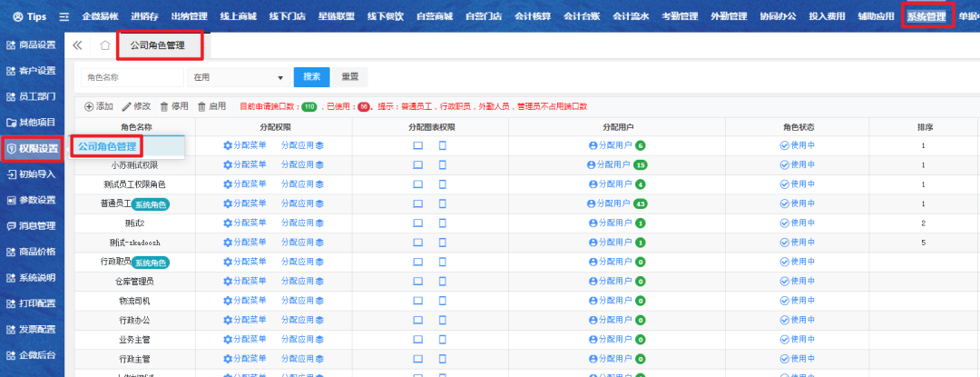Image resolution: width=980 pixels, height=377 pixels.
Task: Open 系统管理 in the top menu
Action: click(926, 16)
